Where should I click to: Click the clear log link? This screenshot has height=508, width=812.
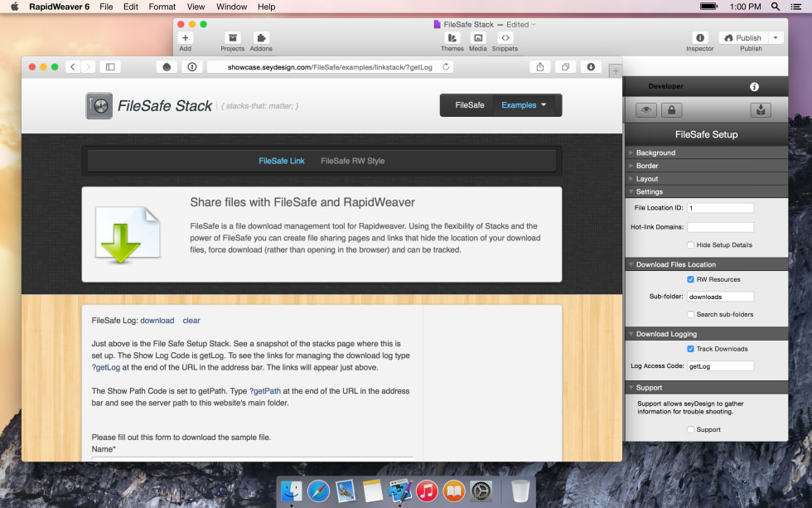click(191, 321)
